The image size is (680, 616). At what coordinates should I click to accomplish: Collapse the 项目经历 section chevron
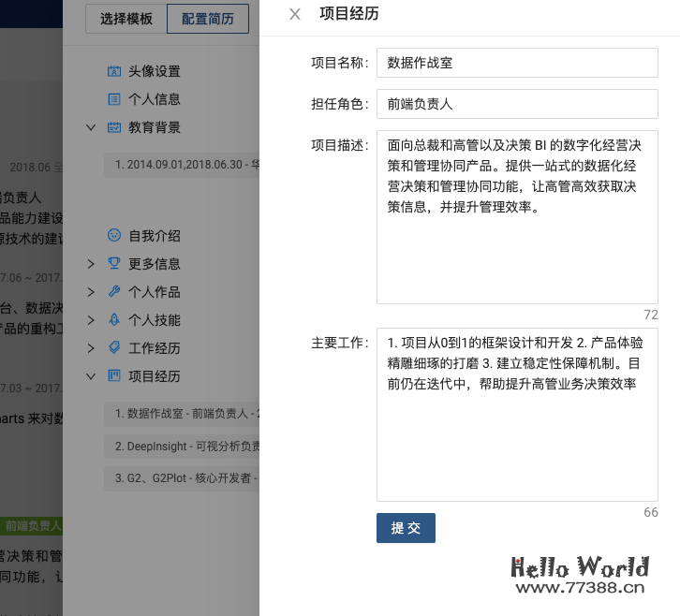click(x=91, y=376)
